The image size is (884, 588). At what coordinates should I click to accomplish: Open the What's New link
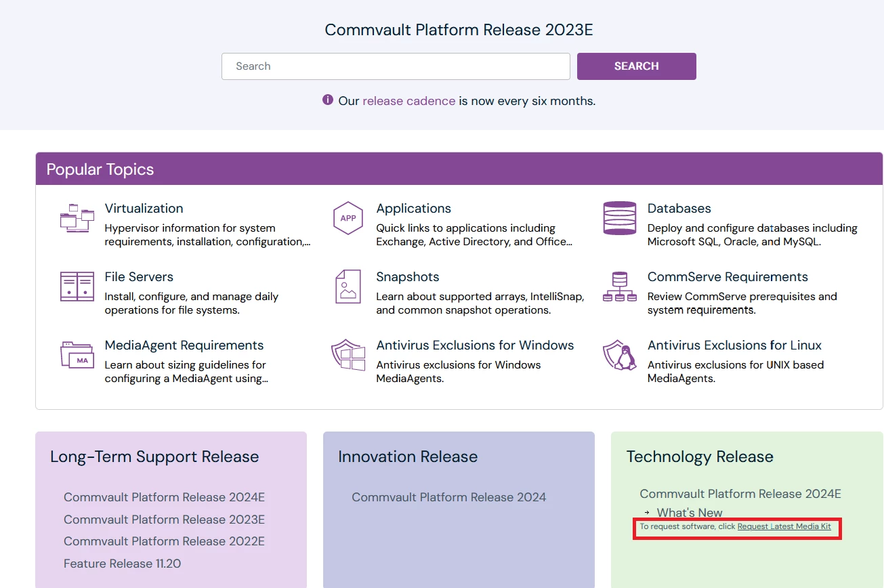coord(690,513)
